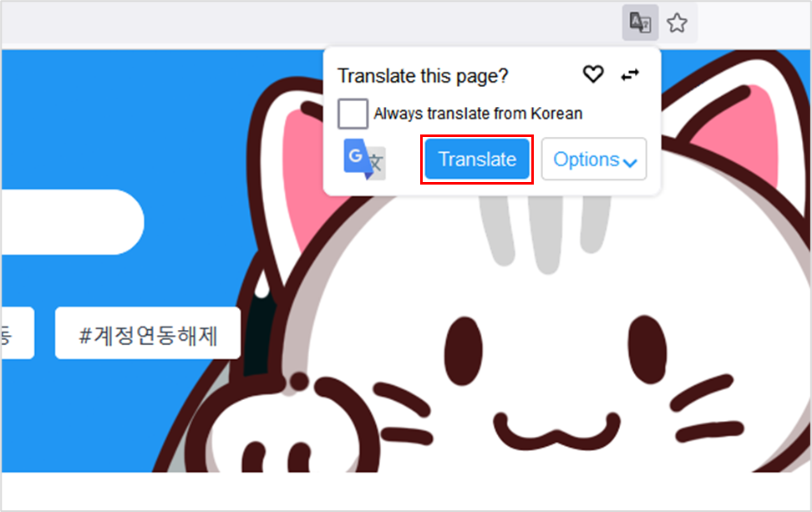
Task: Bookmark this page with the star icon
Action: pos(677,23)
